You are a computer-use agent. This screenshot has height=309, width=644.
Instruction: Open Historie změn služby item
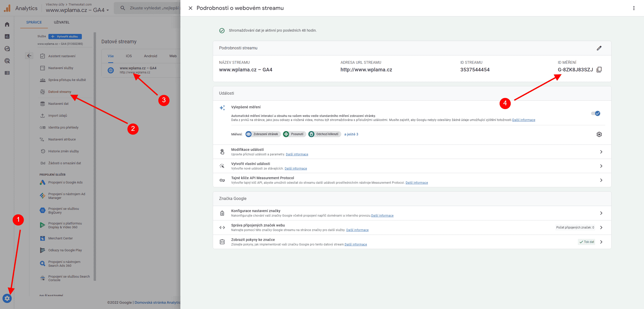click(x=64, y=151)
